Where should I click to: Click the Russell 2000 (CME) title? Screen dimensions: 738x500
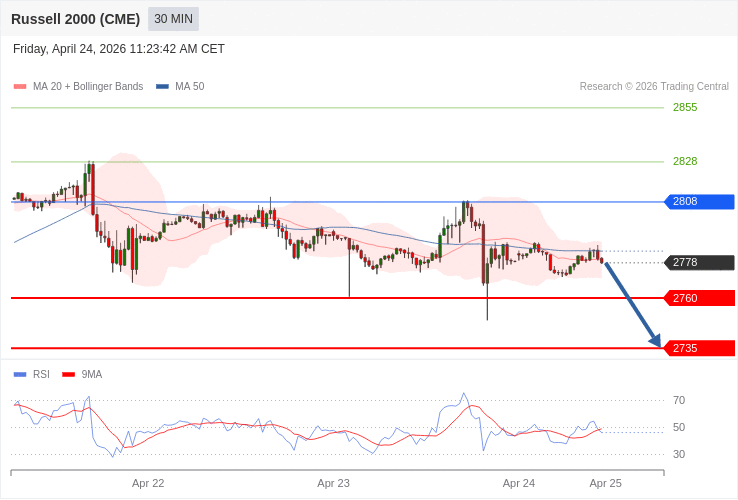tap(75, 19)
